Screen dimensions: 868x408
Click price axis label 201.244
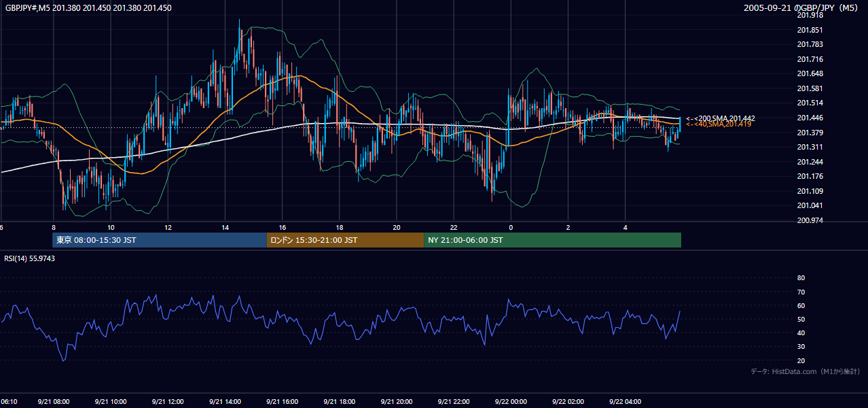click(810, 162)
